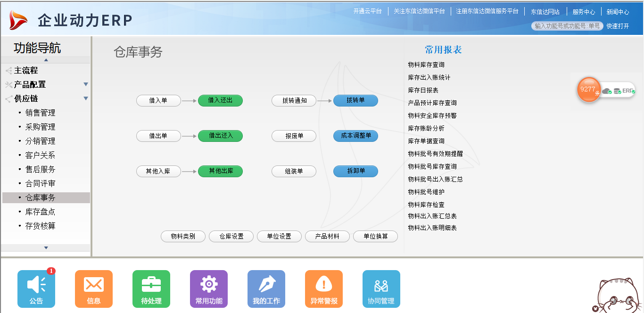
Task: Click the orange 9277 message counter bubble
Action: [x=589, y=89]
